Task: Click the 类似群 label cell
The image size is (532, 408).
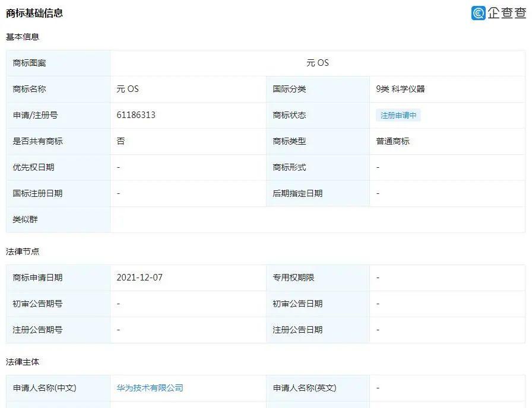Action: [x=58, y=219]
